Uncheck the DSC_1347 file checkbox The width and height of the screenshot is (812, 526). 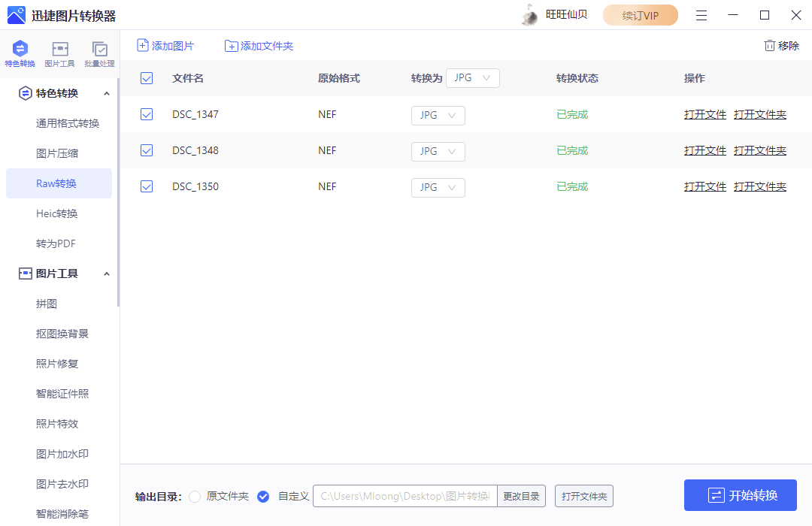click(147, 114)
